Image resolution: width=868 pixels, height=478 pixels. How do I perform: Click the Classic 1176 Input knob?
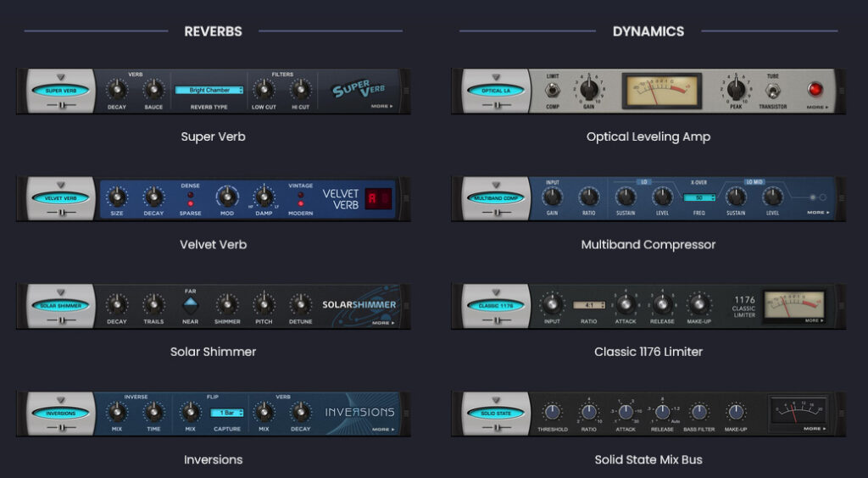click(553, 304)
